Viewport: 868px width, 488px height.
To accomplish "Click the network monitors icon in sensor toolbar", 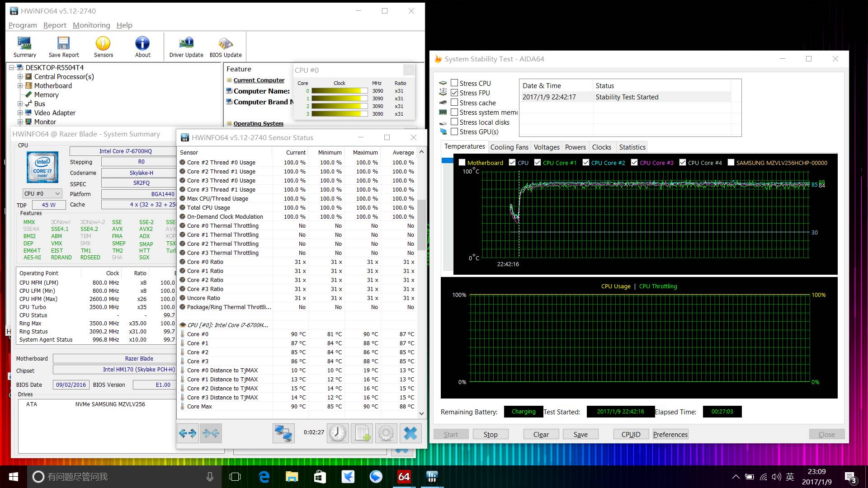I will pyautogui.click(x=283, y=433).
